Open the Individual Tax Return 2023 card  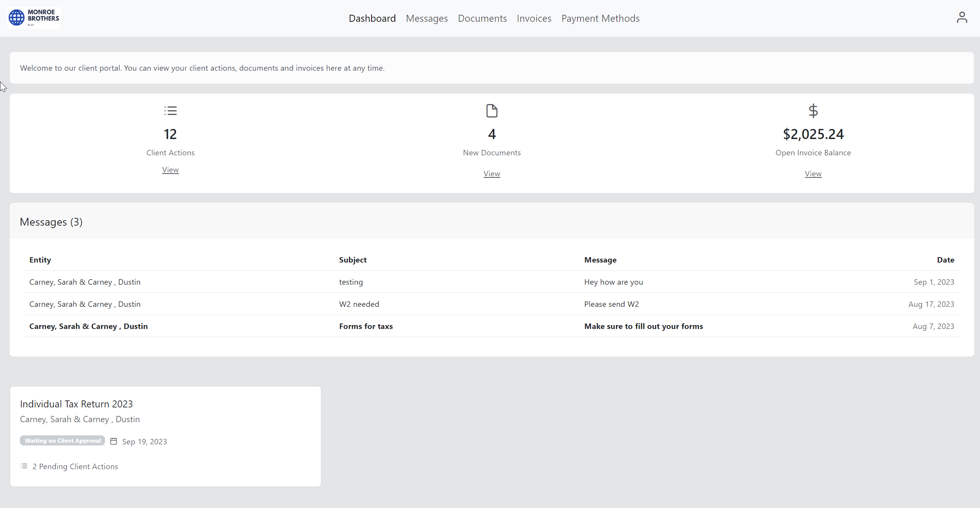pos(76,404)
